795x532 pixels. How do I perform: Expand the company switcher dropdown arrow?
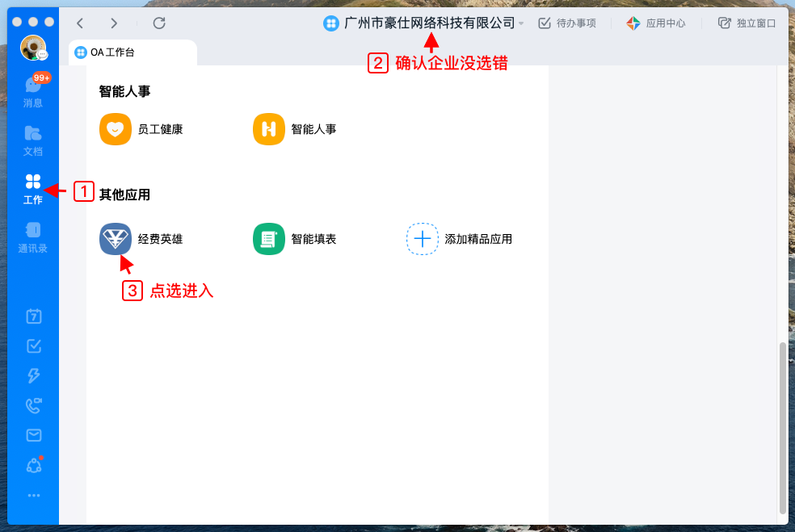point(521,23)
